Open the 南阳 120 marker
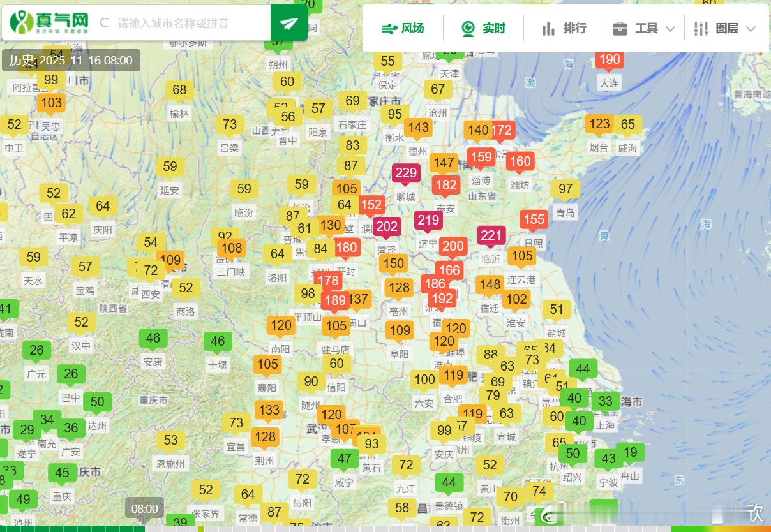This screenshot has width=771, height=532. coord(281,327)
